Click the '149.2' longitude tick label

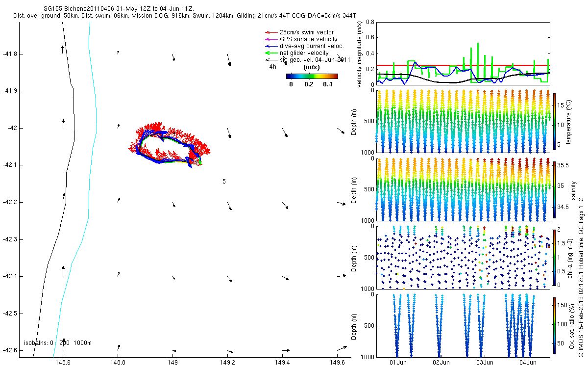228,363
